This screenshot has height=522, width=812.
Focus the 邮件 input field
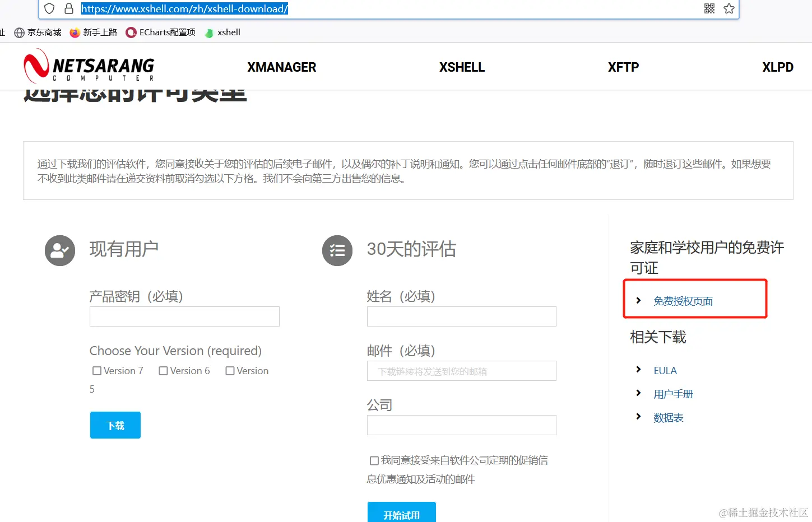(x=462, y=371)
